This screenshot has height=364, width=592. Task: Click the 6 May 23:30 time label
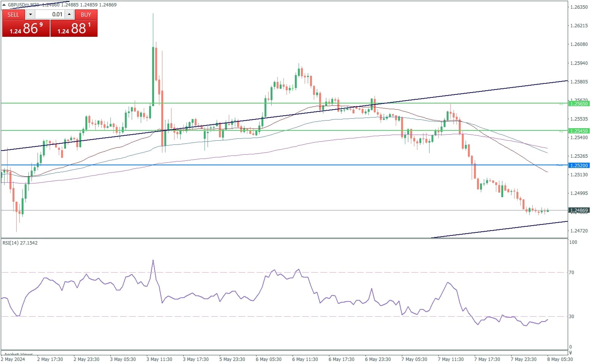coord(378,359)
